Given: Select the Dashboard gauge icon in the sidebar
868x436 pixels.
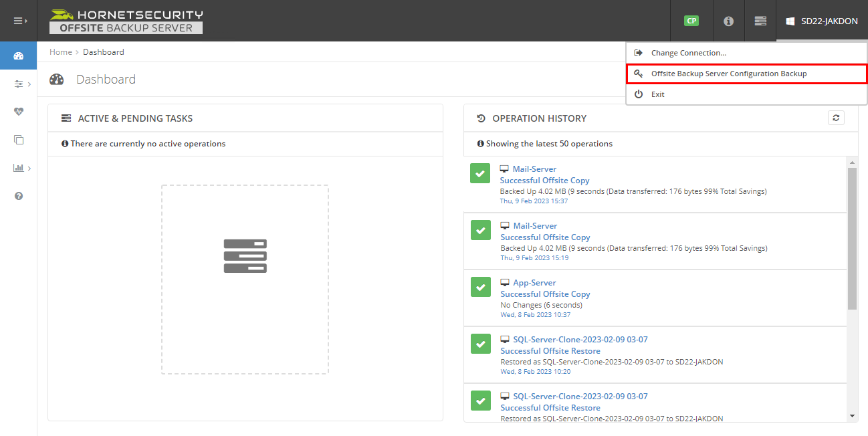Looking at the screenshot, I should pos(18,56).
